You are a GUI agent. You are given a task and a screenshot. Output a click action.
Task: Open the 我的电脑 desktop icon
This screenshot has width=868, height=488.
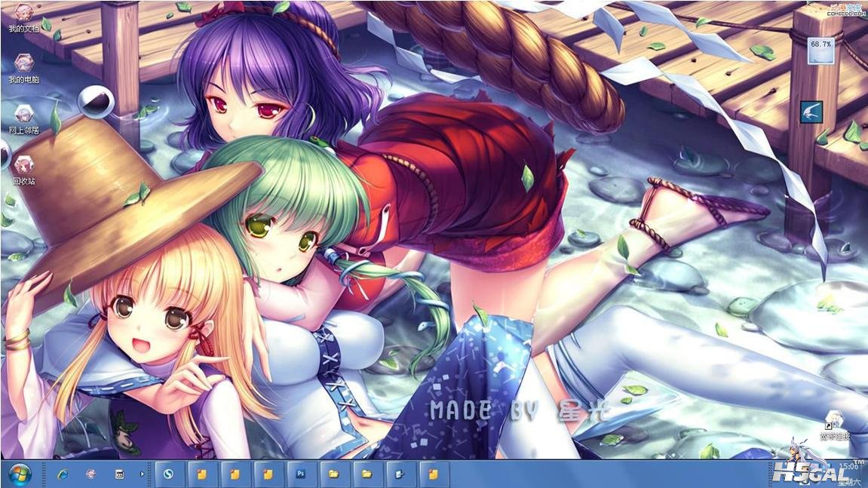click(24, 66)
